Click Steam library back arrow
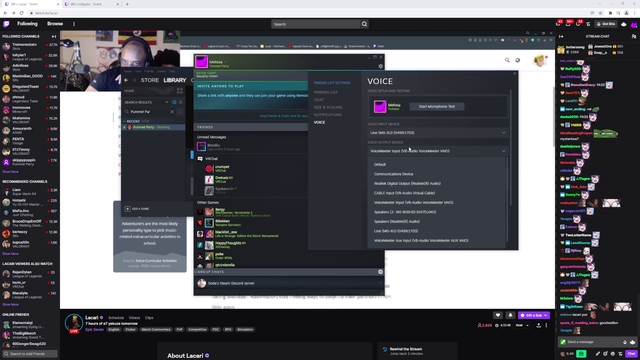Screen dimensions: 640x360 click(126, 80)
